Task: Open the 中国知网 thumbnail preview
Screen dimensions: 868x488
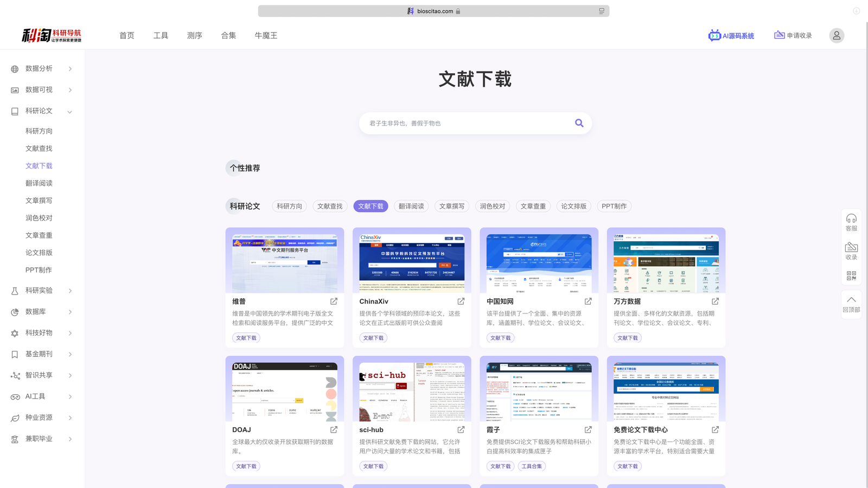Action: pyautogui.click(x=539, y=263)
